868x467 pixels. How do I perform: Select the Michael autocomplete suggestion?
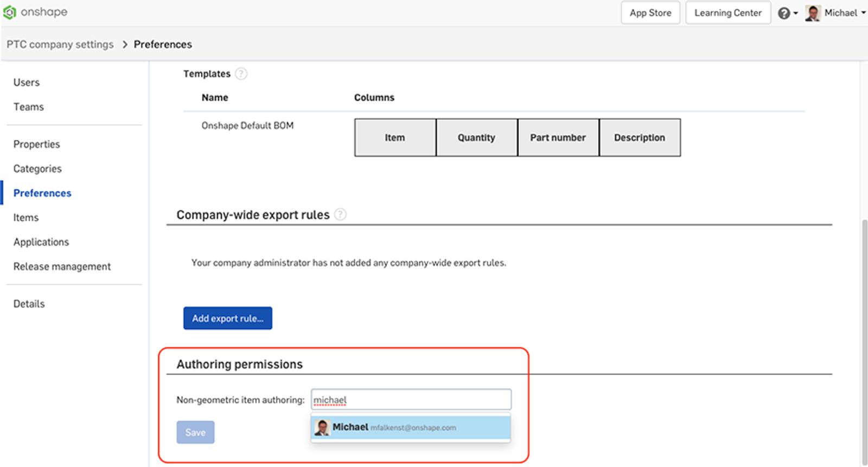[x=411, y=427]
